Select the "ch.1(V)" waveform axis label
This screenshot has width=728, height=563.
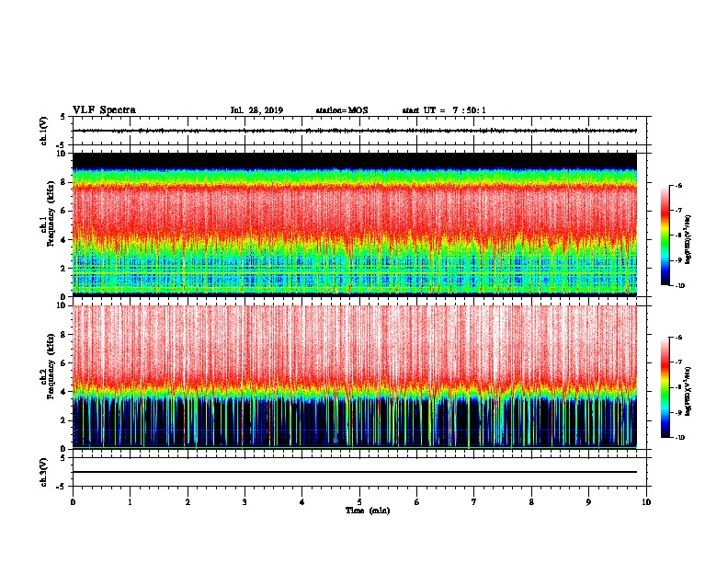[44, 131]
